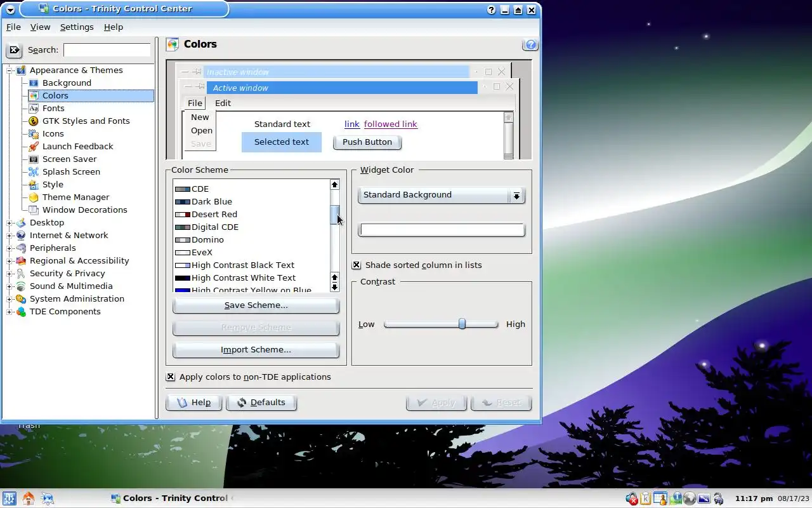
Task: Click Import Scheme button
Action: 256,350
